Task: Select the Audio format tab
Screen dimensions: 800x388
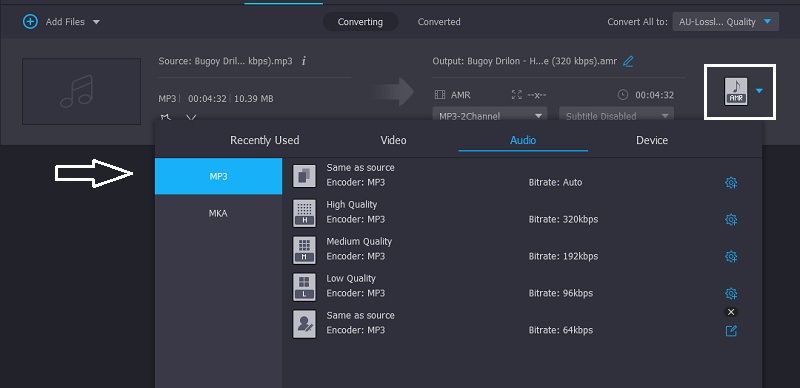Action: [523, 140]
